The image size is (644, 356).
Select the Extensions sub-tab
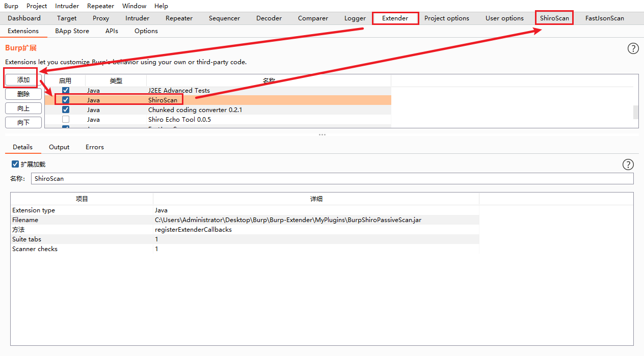tap(23, 31)
